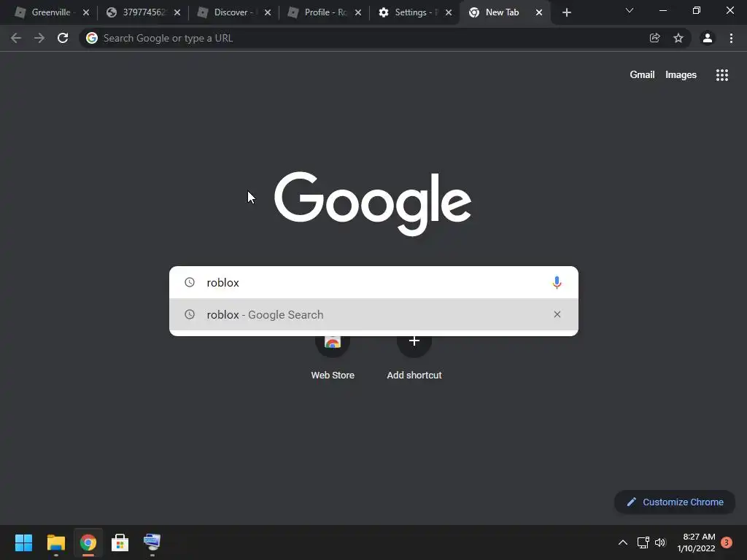The height and width of the screenshot is (560, 747).
Task: Open the Windows Start menu
Action: 23,542
